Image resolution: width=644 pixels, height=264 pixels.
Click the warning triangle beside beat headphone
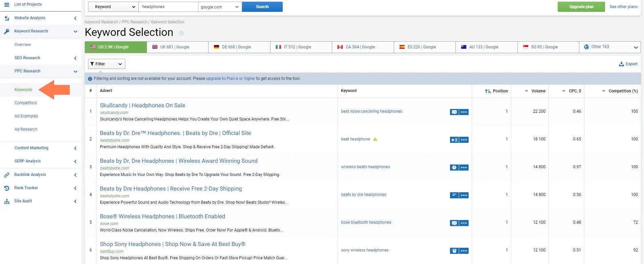pos(375,139)
